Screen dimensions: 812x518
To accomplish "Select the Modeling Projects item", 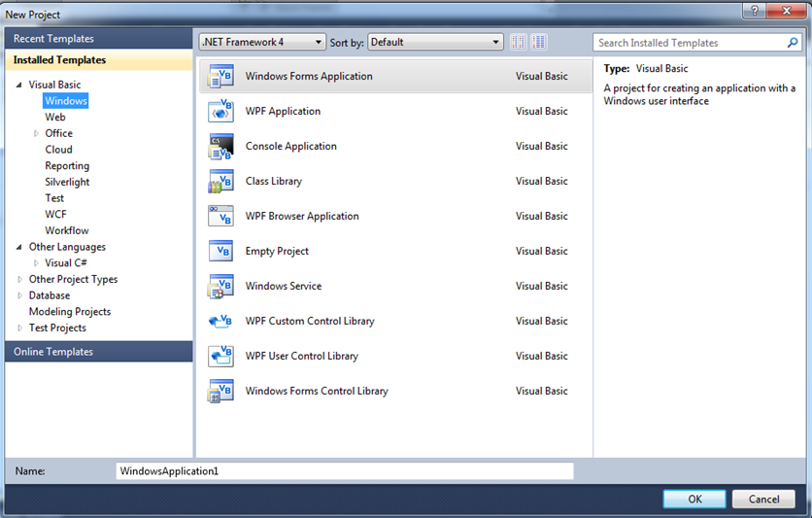I will tap(70, 311).
